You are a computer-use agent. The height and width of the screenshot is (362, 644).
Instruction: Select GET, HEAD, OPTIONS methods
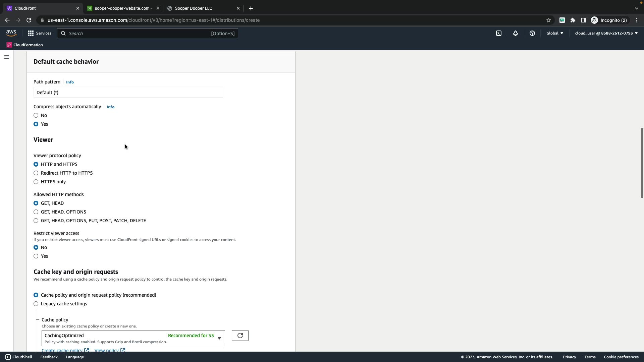click(x=36, y=212)
